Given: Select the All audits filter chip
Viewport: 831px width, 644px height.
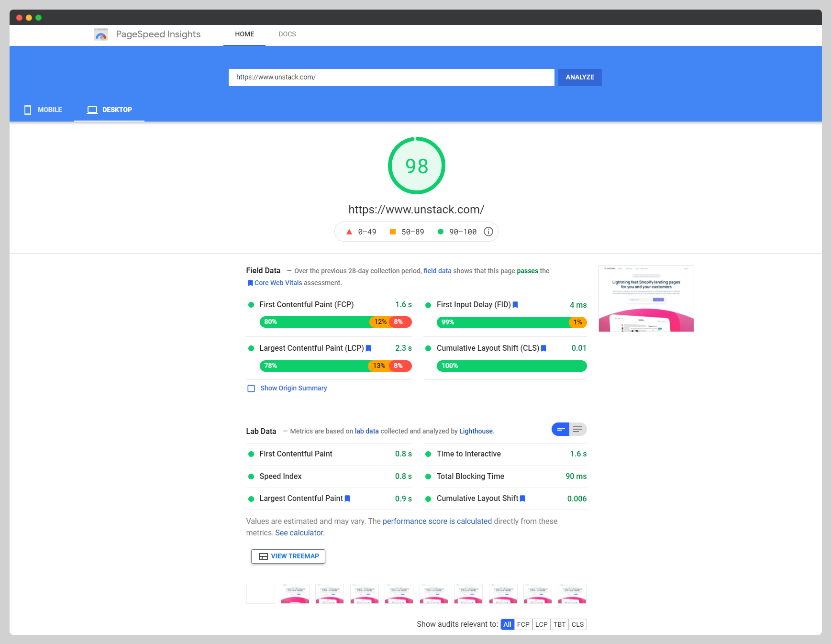Looking at the screenshot, I should point(507,624).
